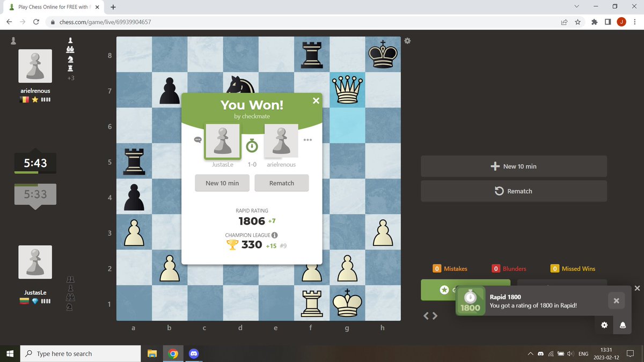Image resolution: width=644 pixels, height=362 pixels.
Task: Click JustasLe avatar in result dialog
Action: (x=222, y=142)
